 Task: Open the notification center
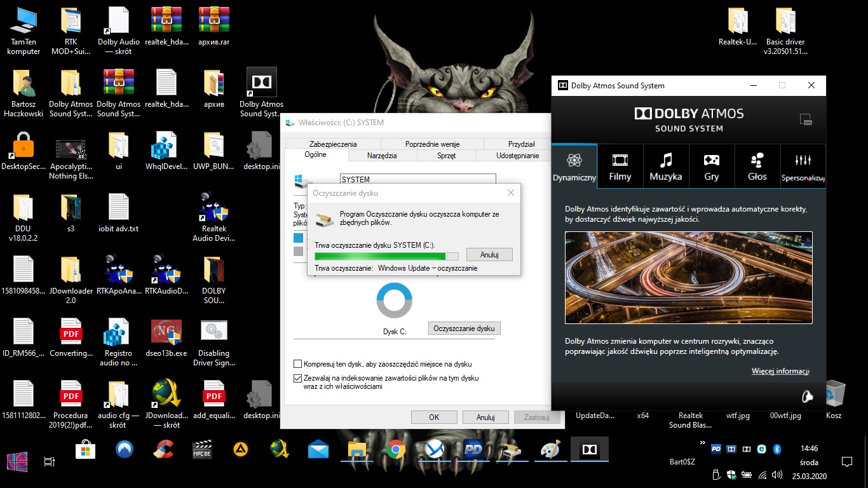(846, 461)
